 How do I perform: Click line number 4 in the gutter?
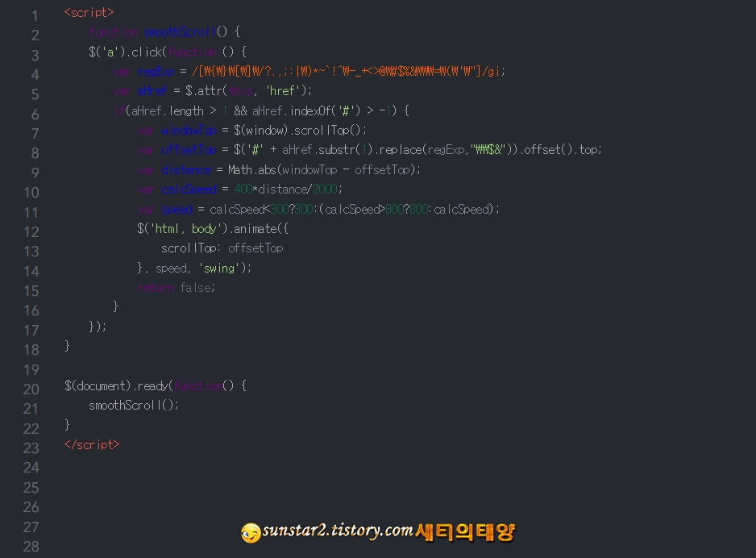(x=35, y=75)
